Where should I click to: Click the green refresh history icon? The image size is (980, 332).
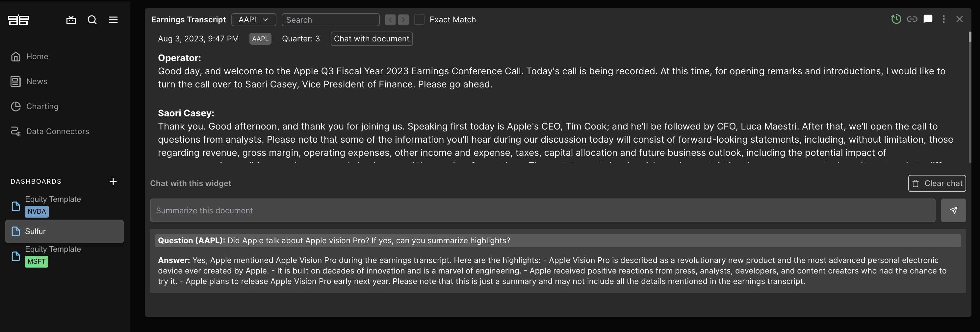(896, 19)
